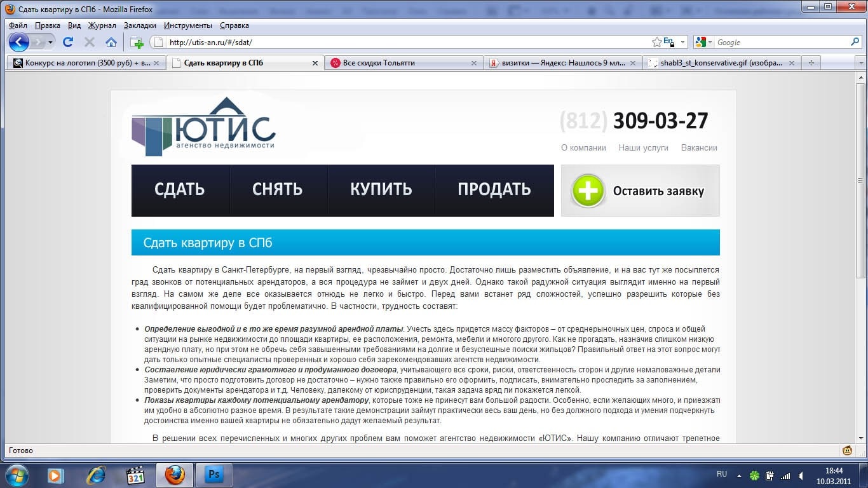Open the Windows Start menu
Screen dimensions: 868x488
(17, 475)
